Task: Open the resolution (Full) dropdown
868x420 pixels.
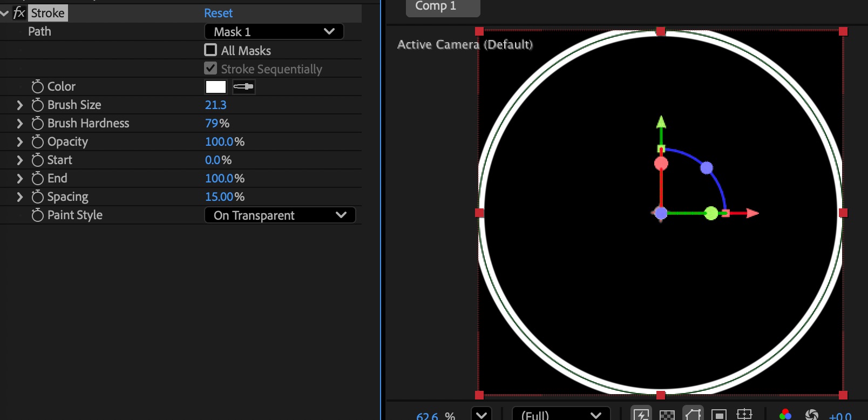Action: [561, 415]
